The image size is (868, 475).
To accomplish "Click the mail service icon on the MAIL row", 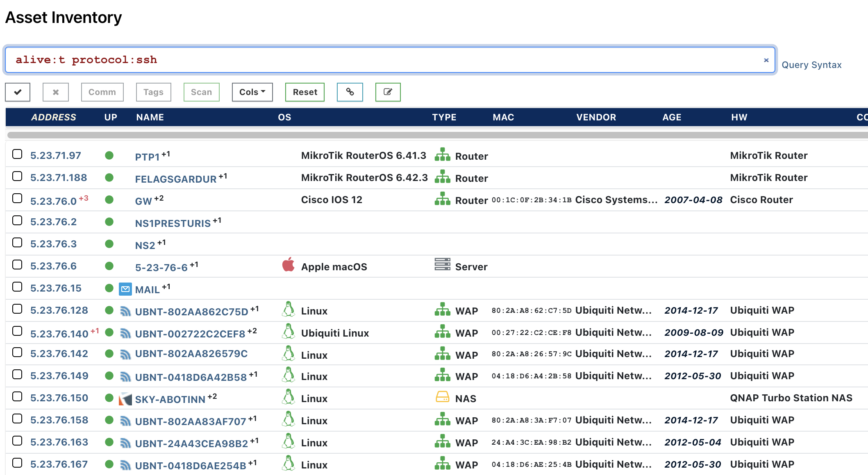I will [x=125, y=289].
